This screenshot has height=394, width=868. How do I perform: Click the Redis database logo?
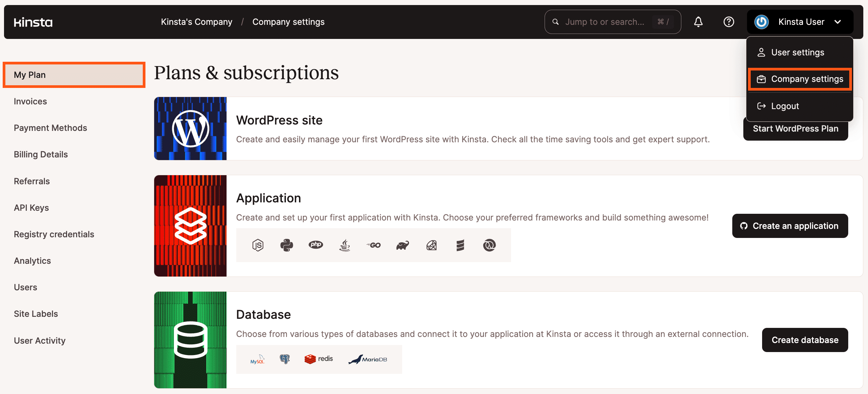coord(318,359)
